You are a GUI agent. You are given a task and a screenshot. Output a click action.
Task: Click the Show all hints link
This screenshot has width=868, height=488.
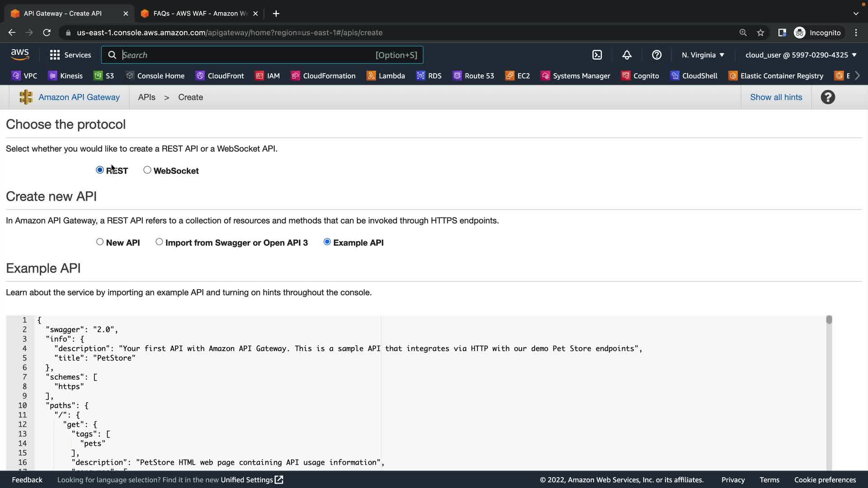tap(776, 97)
